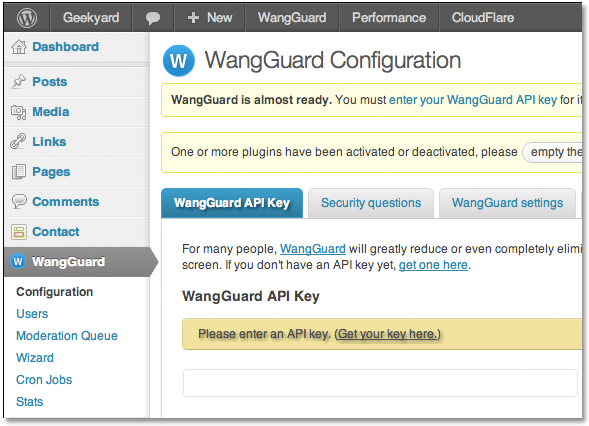Click the Dashboard home icon
589x426 pixels.
[x=19, y=47]
